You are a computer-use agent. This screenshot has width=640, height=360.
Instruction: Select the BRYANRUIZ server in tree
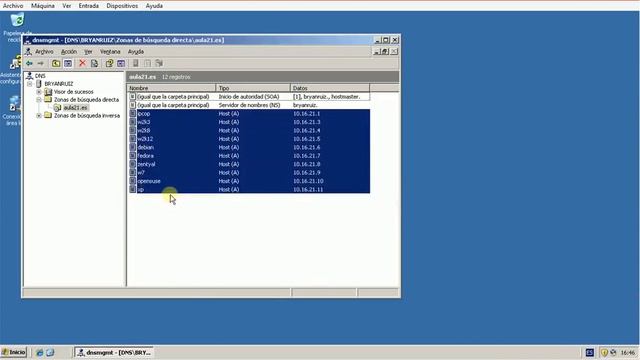click(59, 84)
